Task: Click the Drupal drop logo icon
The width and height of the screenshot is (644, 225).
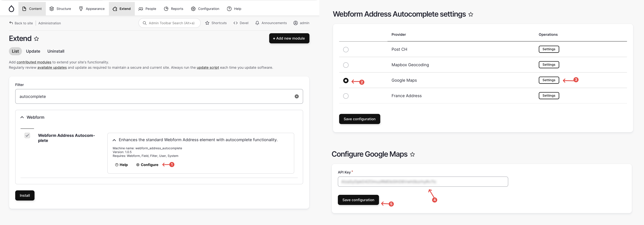Action: [11, 9]
